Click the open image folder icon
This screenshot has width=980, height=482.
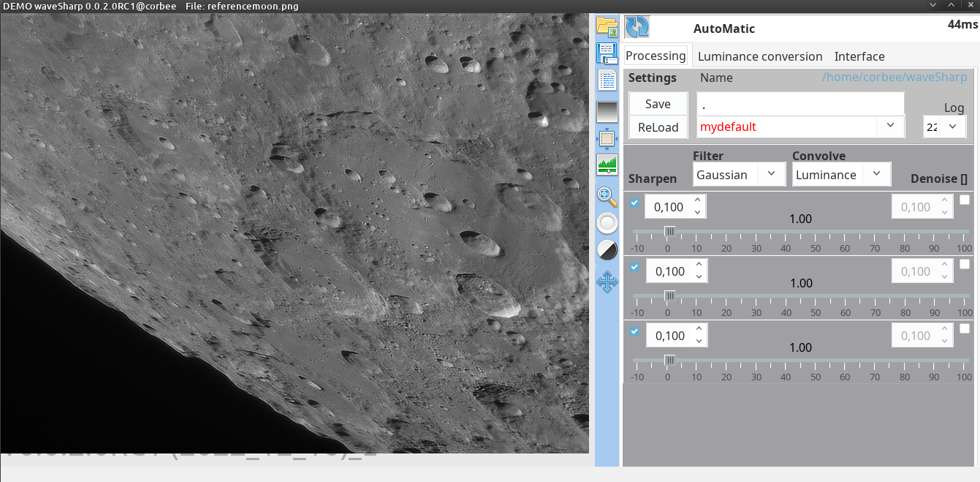[x=607, y=26]
